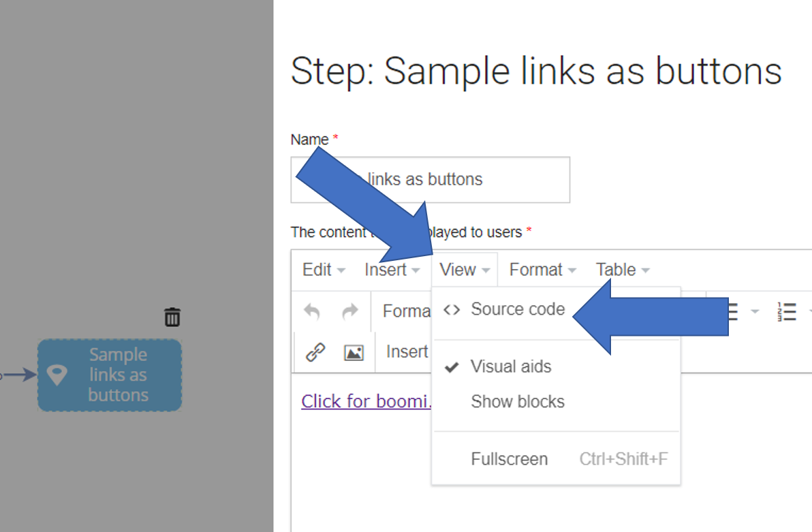The image size is (812, 532).
Task: Toggle the Visual aids option
Action: click(x=510, y=366)
